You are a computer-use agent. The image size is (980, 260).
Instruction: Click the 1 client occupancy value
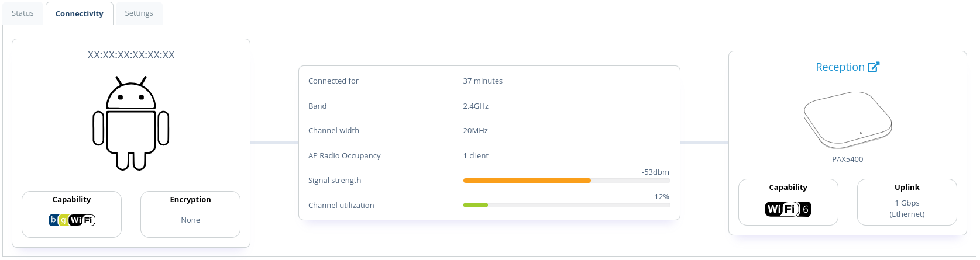(476, 156)
